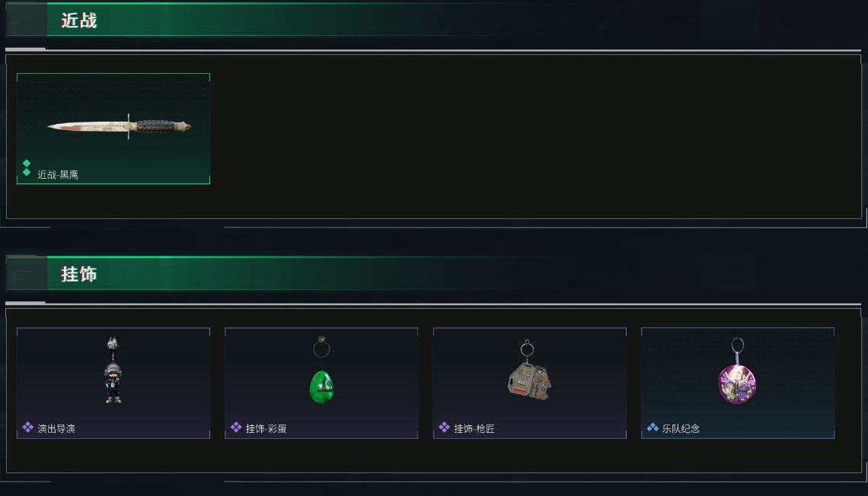Screen dimensions: 868x496
Task: Click the green easter egg pendant icon
Action: pyautogui.click(x=321, y=370)
